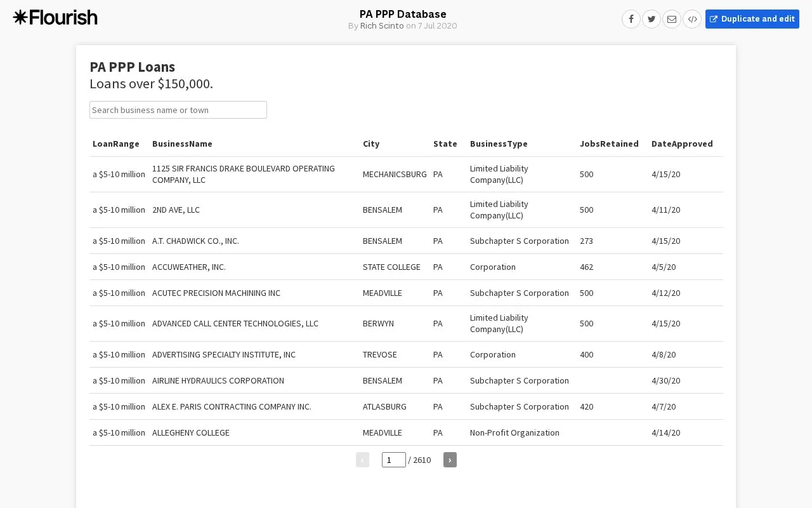The width and height of the screenshot is (812, 508).
Task: Click jobs retained value 273
Action: click(587, 241)
